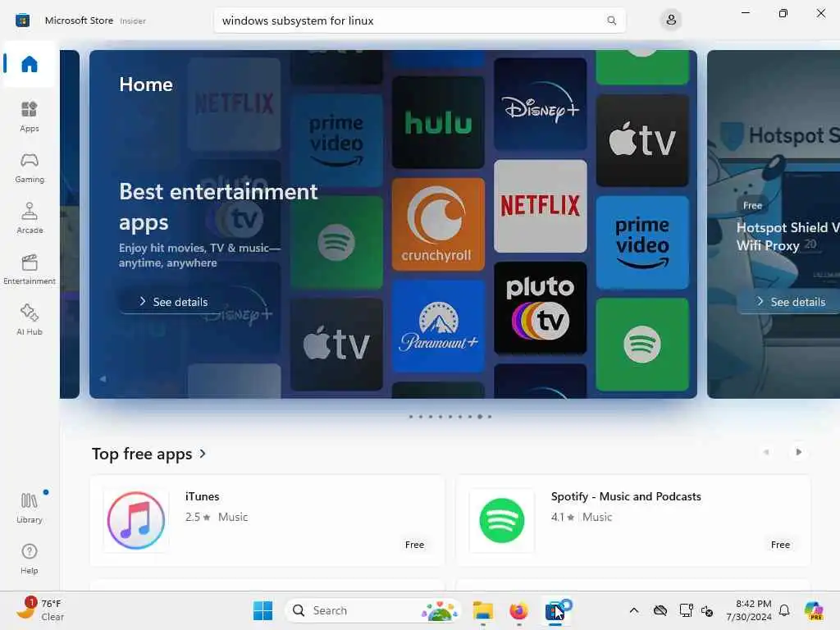Click the Microsoft Store logo icon
Viewport: 840px width, 630px height.
tap(22, 21)
